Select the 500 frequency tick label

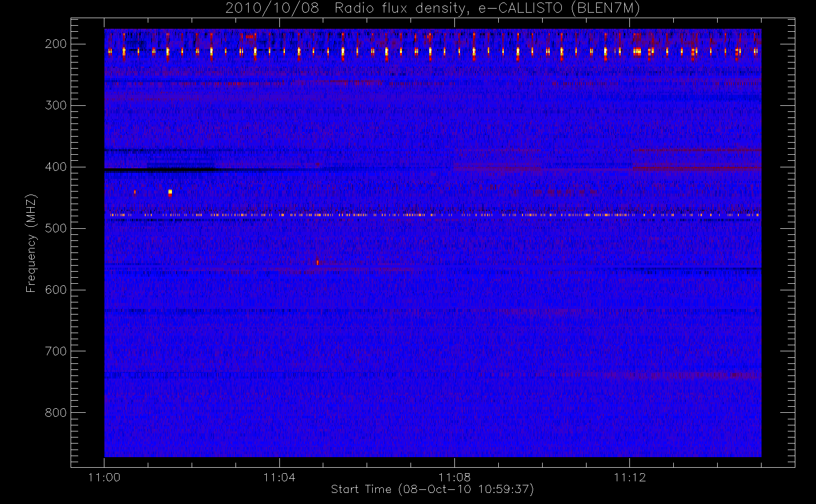[x=56, y=228]
